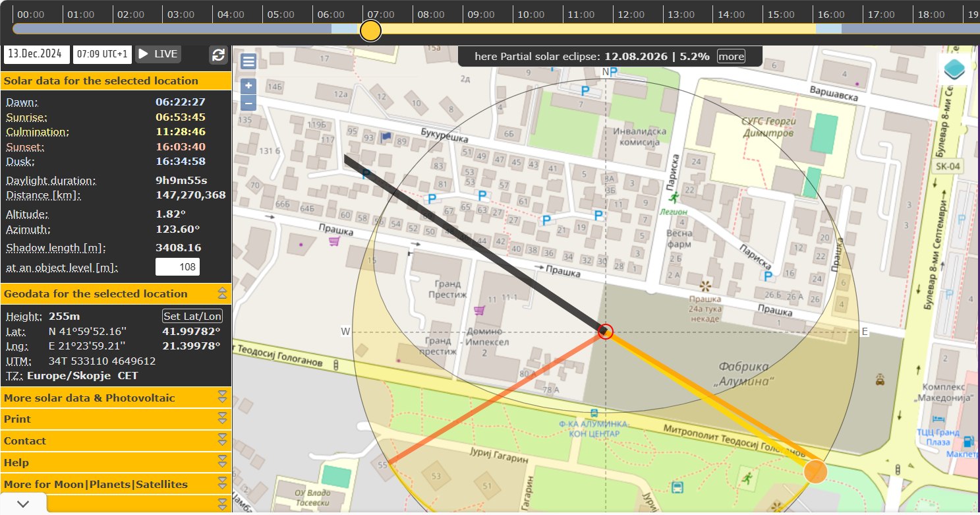The height and width of the screenshot is (515, 980).
Task: Click the orange sun position marker on map
Action: 816,471
